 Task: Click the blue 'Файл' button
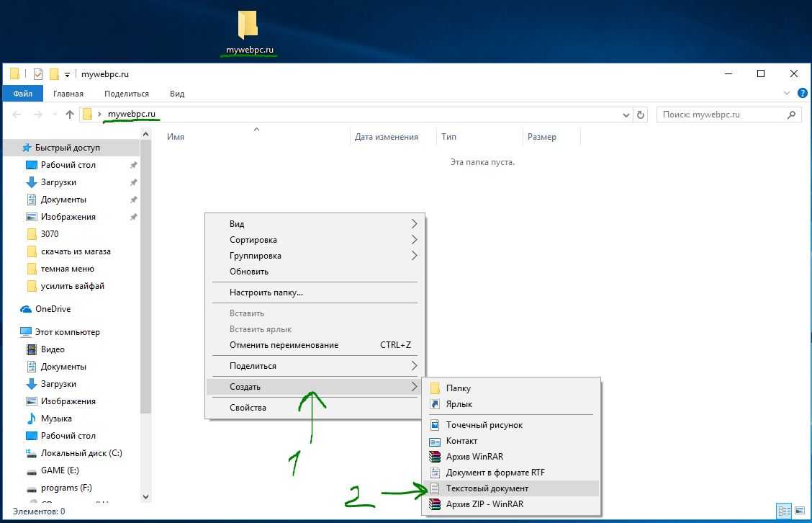(22, 94)
